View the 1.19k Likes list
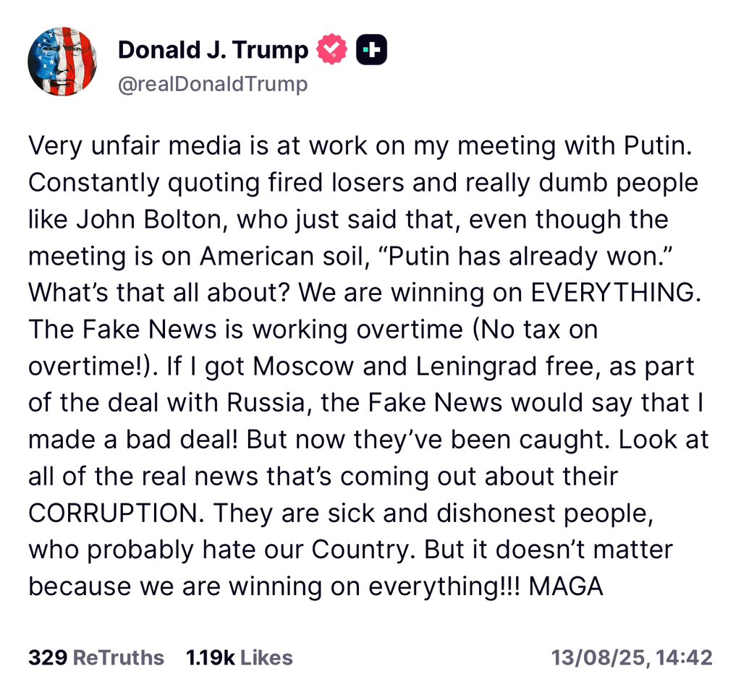 [210, 658]
